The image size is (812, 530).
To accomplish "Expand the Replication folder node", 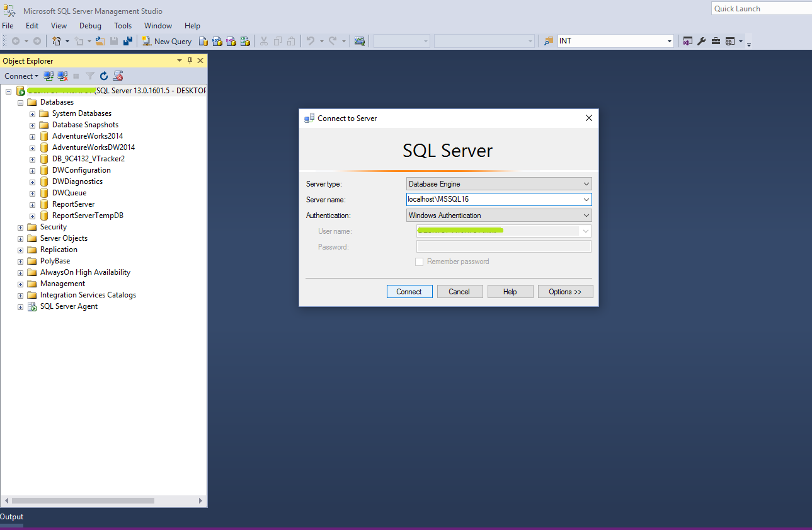I will click(x=21, y=250).
